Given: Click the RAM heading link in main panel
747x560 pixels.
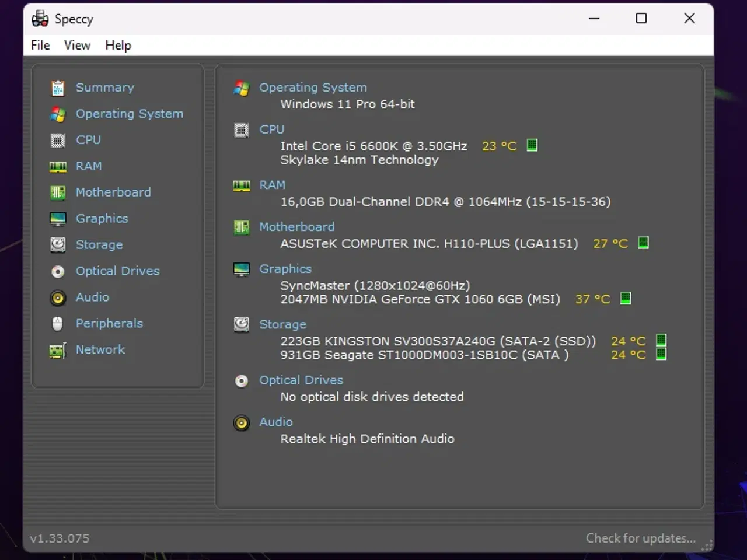Looking at the screenshot, I should [x=273, y=185].
